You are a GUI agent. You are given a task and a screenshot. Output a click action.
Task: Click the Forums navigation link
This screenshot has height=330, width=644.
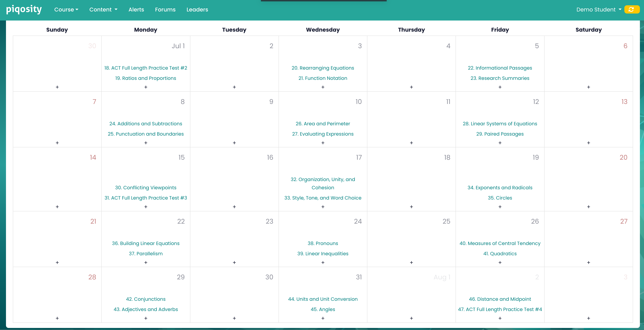click(x=165, y=9)
